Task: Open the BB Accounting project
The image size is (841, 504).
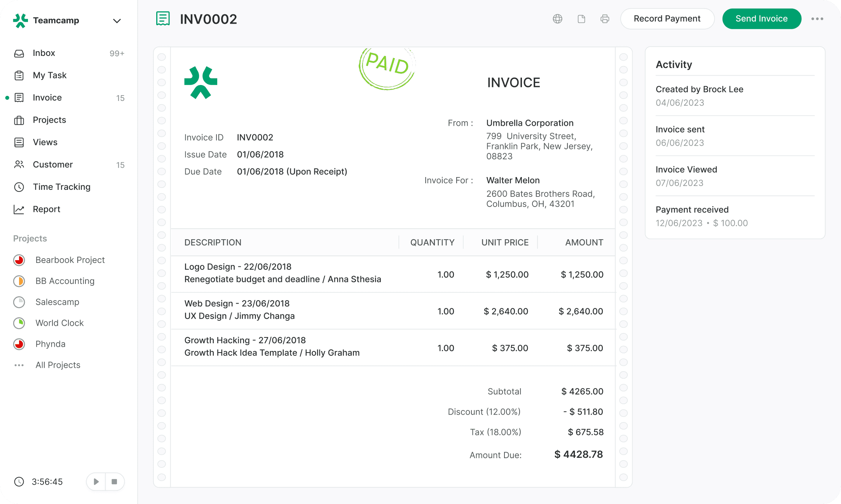Action: pos(65,281)
